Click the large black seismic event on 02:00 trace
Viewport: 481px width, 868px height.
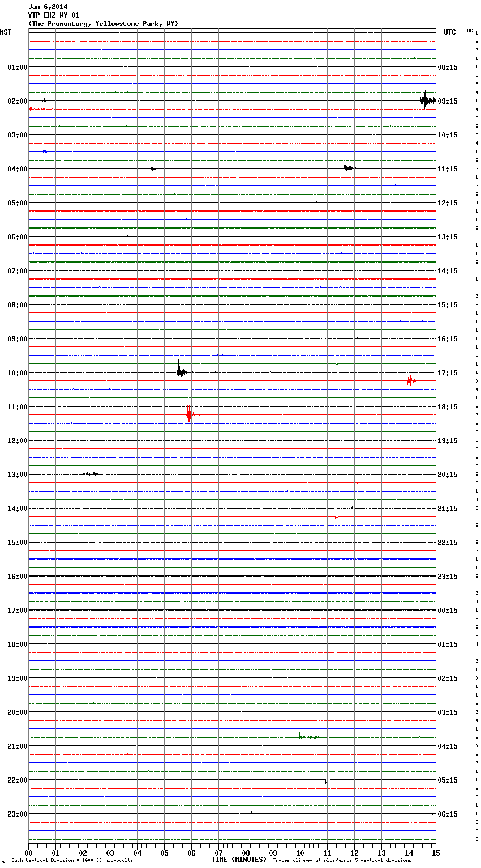click(x=426, y=100)
